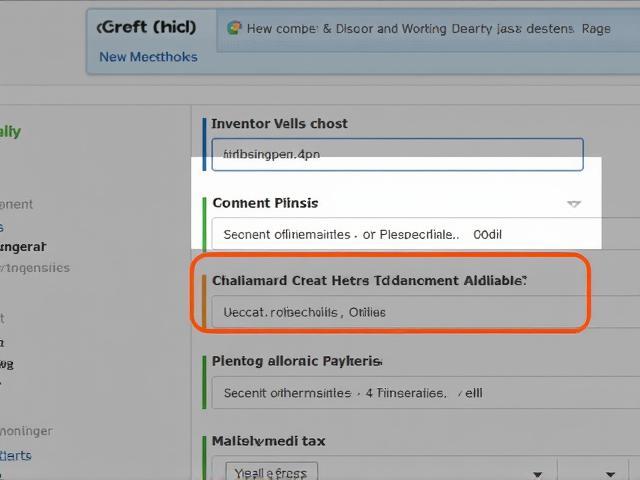Screen dimensions: 640x480
Task: Select the "moninger" sidebar item
Action: click(x=26, y=431)
